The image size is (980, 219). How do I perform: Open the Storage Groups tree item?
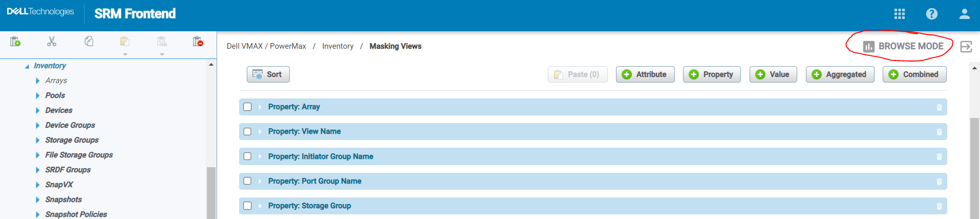(x=72, y=140)
